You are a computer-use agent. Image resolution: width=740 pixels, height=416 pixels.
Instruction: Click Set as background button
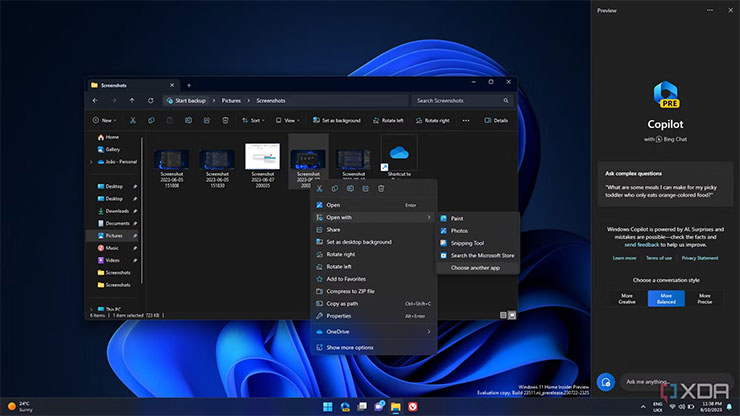tap(337, 120)
